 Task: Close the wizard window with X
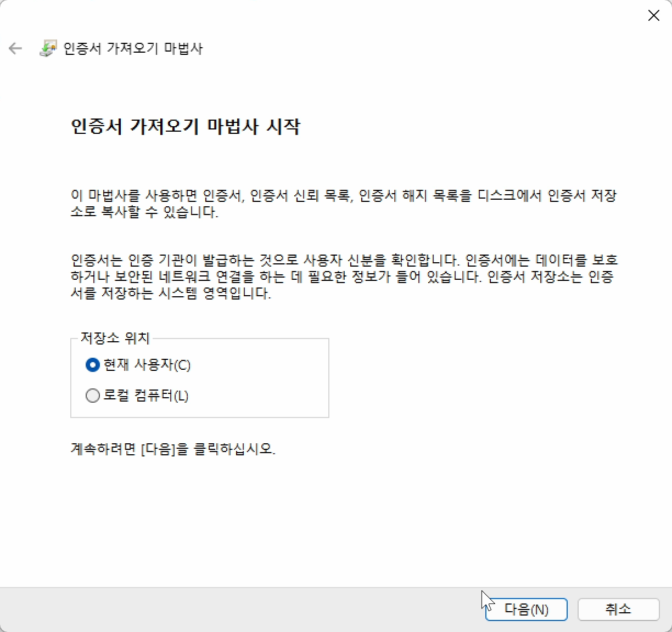pos(653,15)
